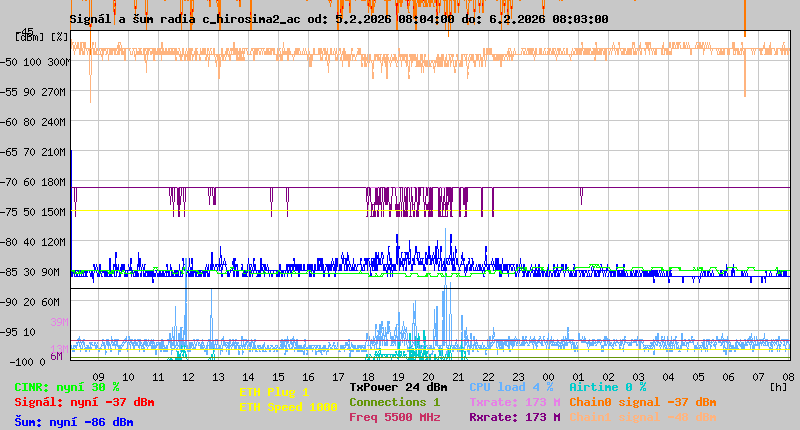Click the '00' midnight label on the time axis
Image resolution: width=800 pixels, height=430 pixels.
tap(548, 377)
